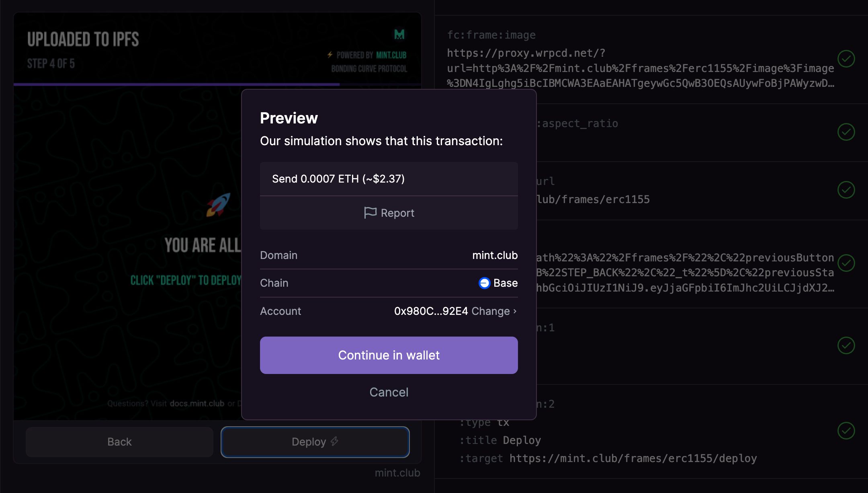Click Continue in wallet button

389,355
